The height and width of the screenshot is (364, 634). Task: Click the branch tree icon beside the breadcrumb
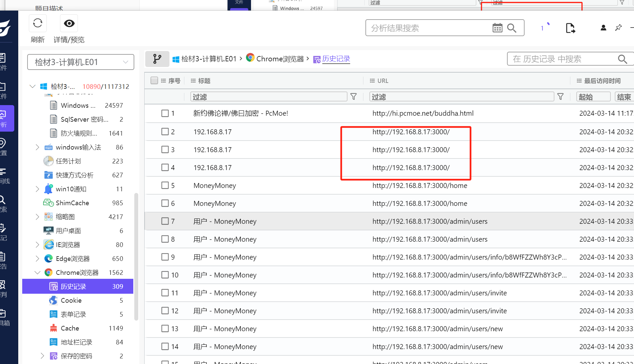pyautogui.click(x=157, y=59)
